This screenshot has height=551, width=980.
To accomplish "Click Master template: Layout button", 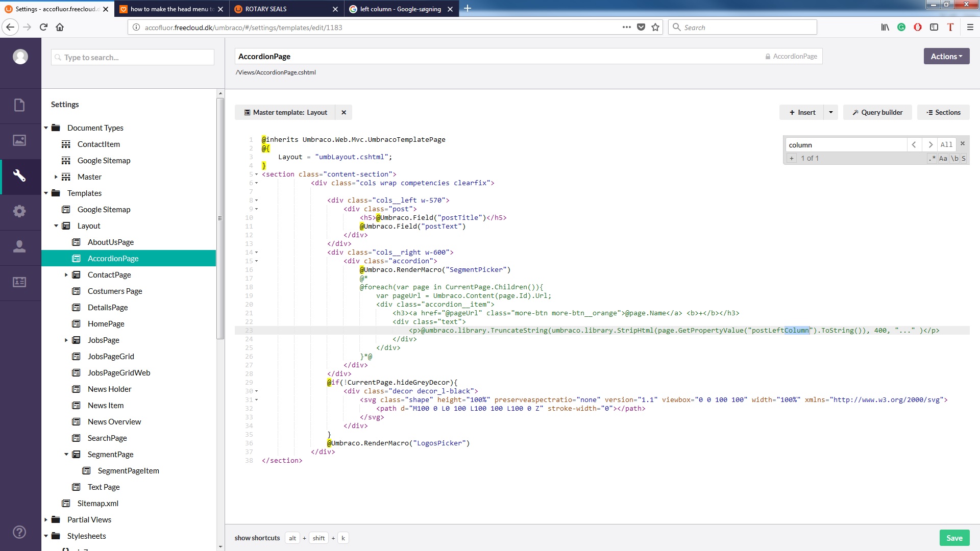I will tap(285, 112).
